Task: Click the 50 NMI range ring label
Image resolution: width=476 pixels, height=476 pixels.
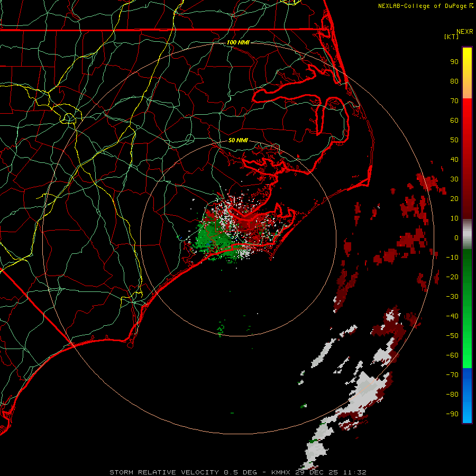Action: pos(238,140)
